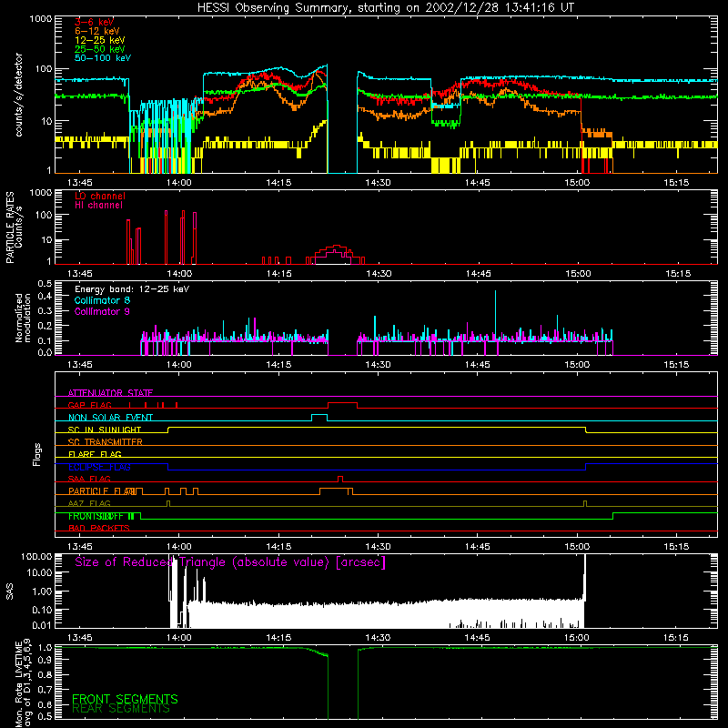Click the FLARE FLAG label
The height and width of the screenshot is (728, 728).
pyautogui.click(x=95, y=454)
